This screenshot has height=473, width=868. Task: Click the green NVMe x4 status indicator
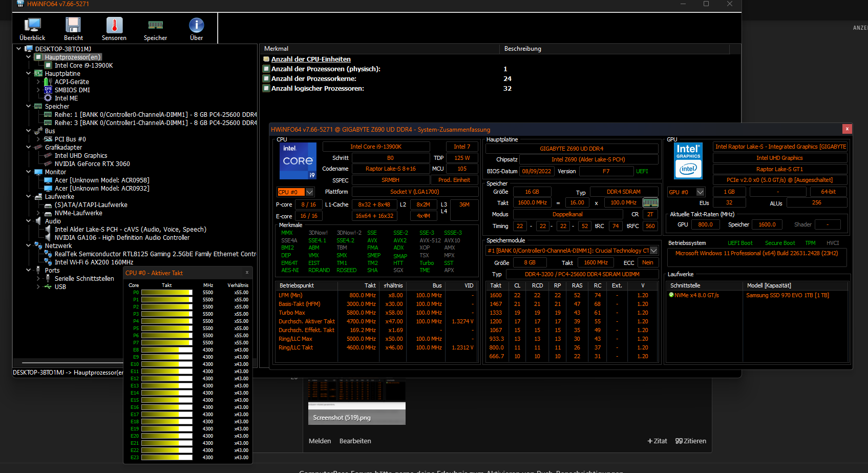(671, 295)
